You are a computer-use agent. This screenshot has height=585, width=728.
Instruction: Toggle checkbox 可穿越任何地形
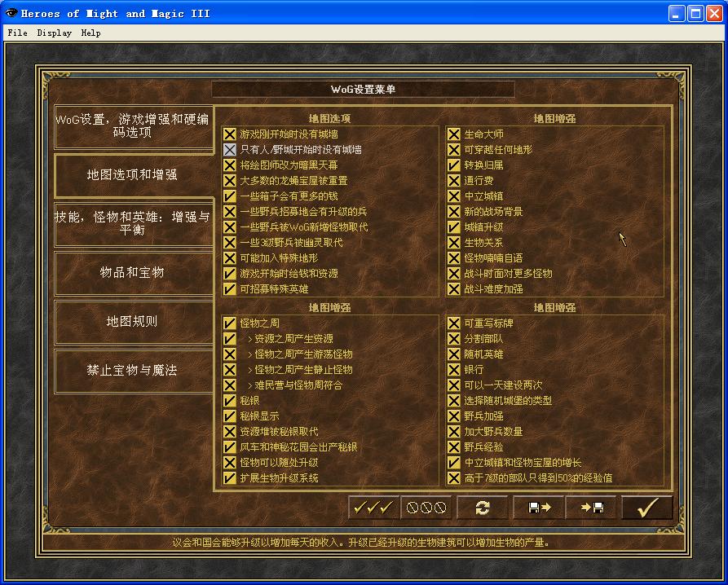(x=453, y=149)
